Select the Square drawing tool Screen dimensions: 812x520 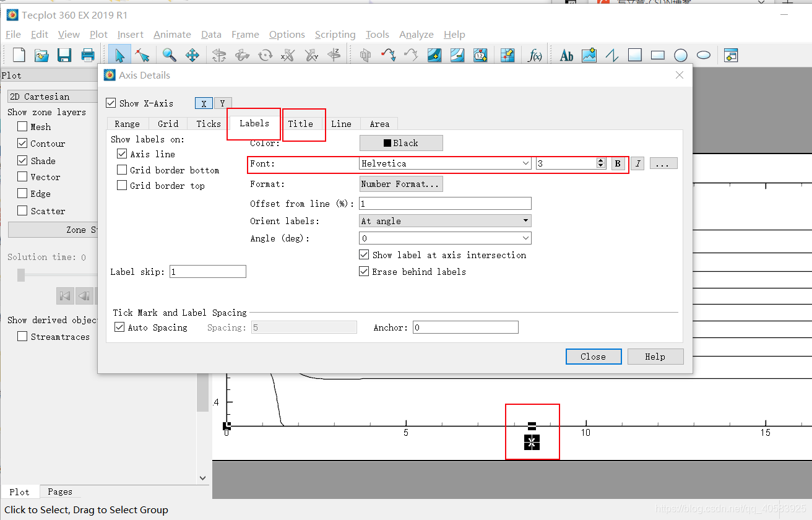[x=634, y=55]
